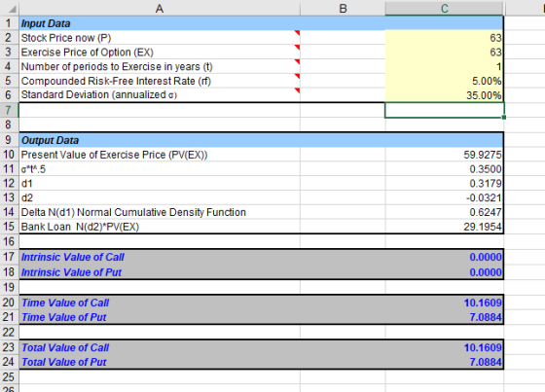Select Intrinsic Value of Call 0.0000 cell
Screen dimensions: 545x392
coord(444,257)
